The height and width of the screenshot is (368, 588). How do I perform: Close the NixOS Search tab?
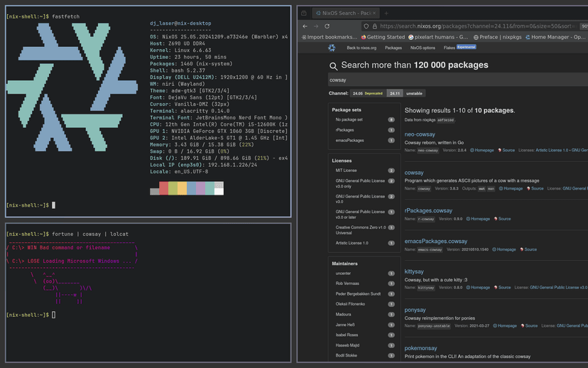(376, 13)
